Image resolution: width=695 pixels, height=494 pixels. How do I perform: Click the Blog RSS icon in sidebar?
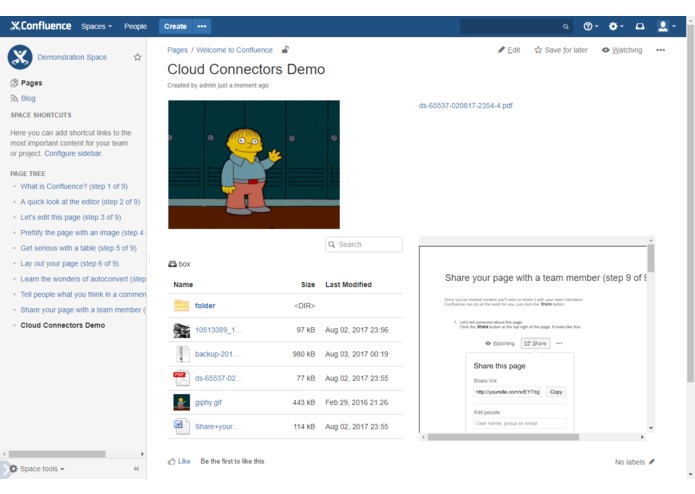14,98
